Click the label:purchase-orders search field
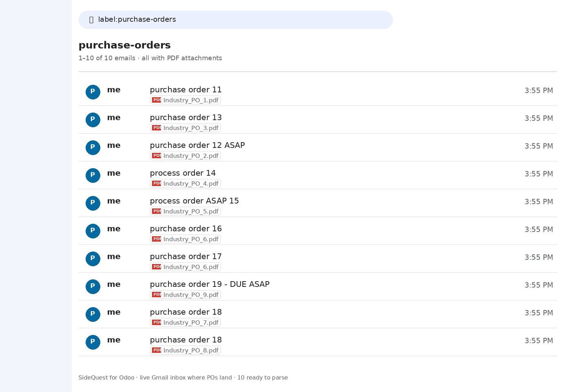Image resolution: width=571 pixels, height=392 pixels. click(x=235, y=20)
